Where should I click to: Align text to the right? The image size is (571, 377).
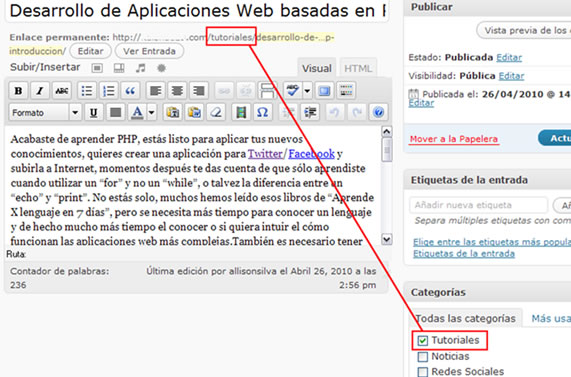(199, 91)
